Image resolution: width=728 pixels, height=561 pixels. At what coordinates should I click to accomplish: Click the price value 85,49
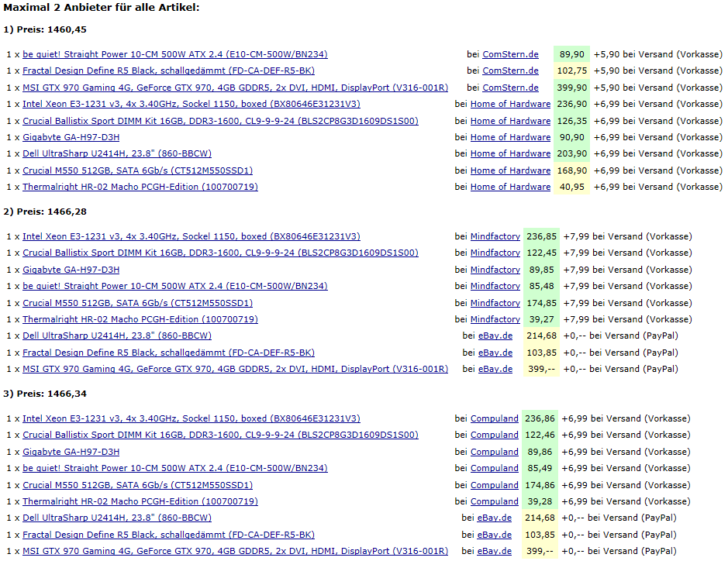click(540, 468)
